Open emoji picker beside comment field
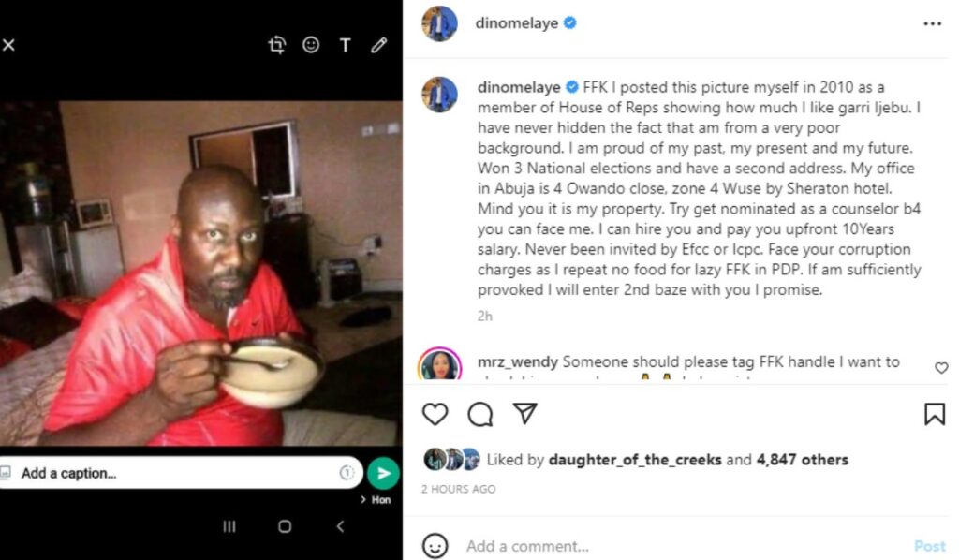This screenshot has height=560, width=959. [435, 545]
